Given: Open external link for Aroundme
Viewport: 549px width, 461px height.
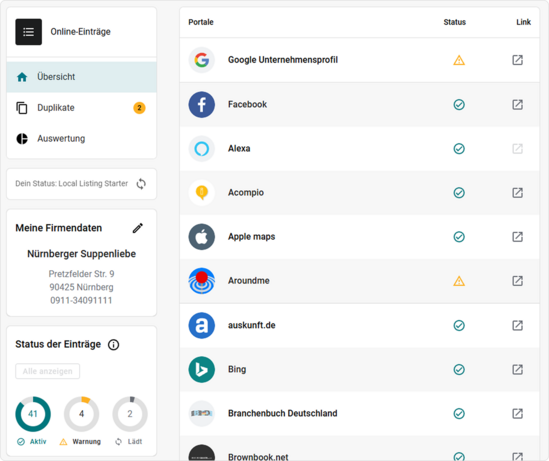Looking at the screenshot, I should 517,281.
